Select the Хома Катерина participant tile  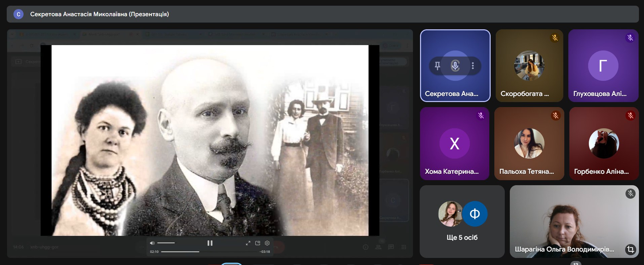point(455,143)
